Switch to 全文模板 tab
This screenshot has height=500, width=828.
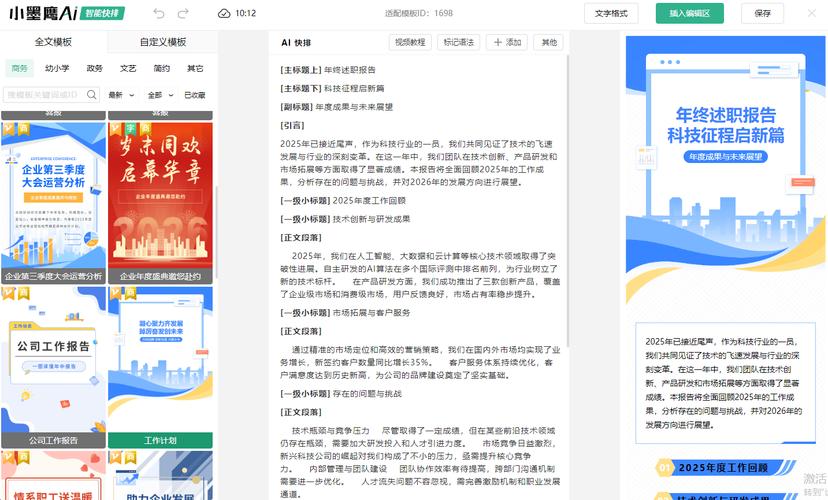tap(53, 42)
